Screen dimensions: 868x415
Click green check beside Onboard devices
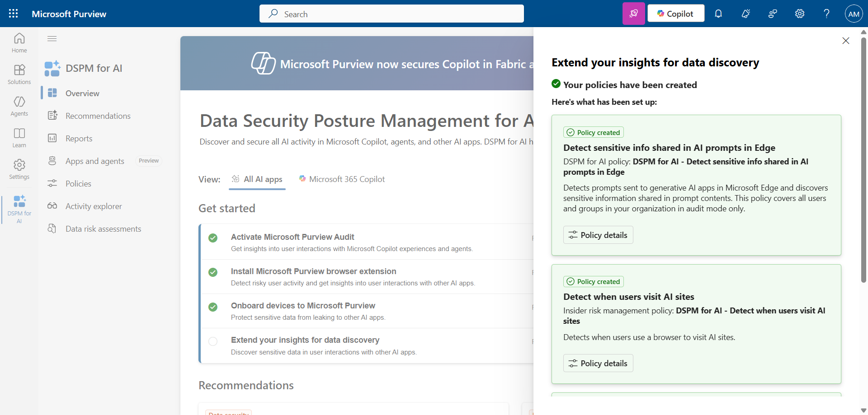(213, 307)
